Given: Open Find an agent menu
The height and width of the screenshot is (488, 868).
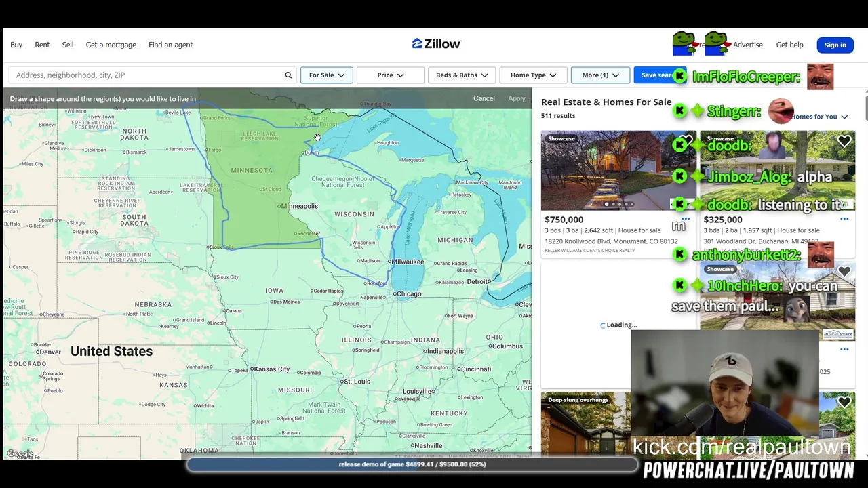Looking at the screenshot, I should coord(170,45).
